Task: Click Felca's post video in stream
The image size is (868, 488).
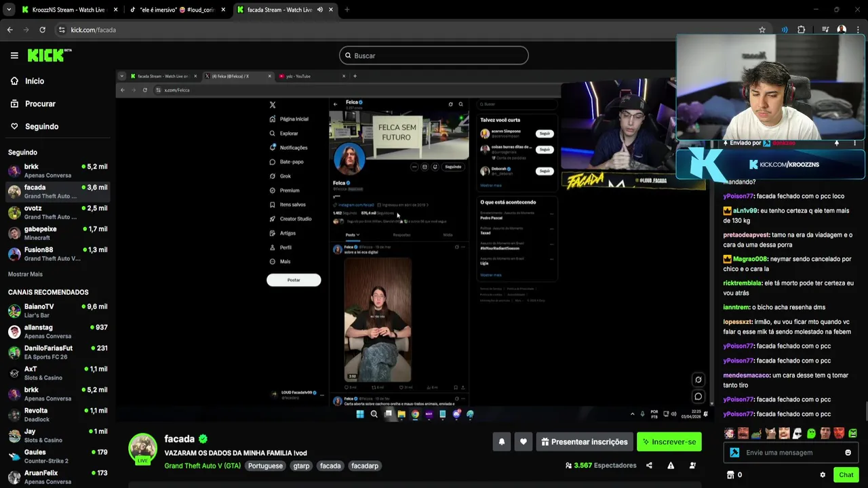Action: 377,319
